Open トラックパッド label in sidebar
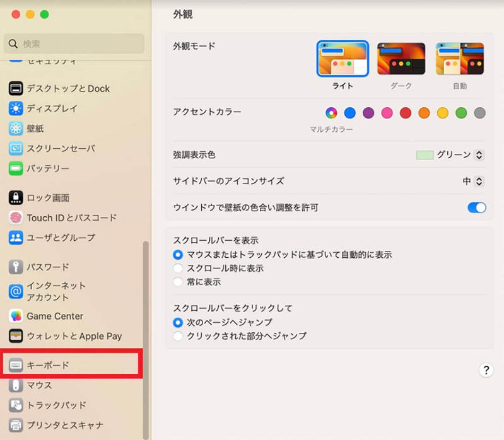Image resolution: width=504 pixels, height=440 pixels. [56, 405]
